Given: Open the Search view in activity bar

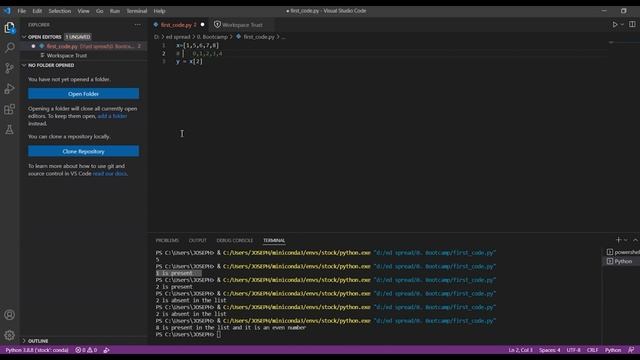Looking at the screenshot, I should (9, 48).
